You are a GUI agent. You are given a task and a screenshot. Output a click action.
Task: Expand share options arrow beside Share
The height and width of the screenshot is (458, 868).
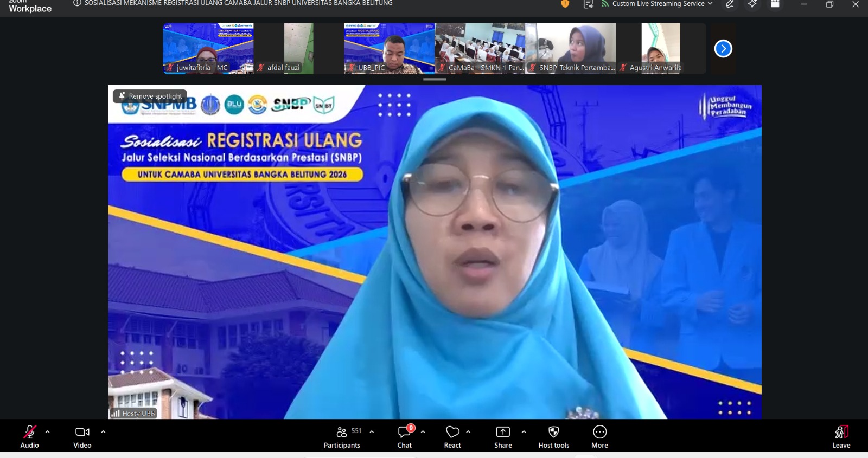pos(524,432)
